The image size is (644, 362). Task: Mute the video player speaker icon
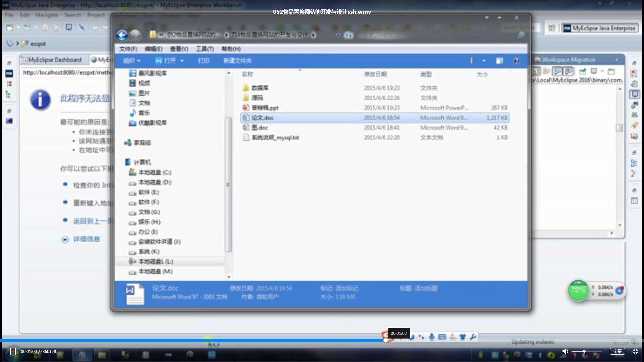click(x=565, y=351)
